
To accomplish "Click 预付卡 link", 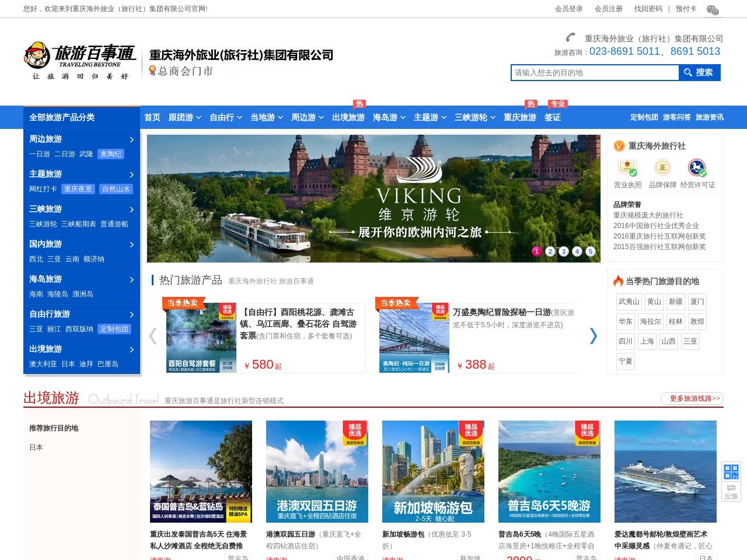I will coord(686,9).
